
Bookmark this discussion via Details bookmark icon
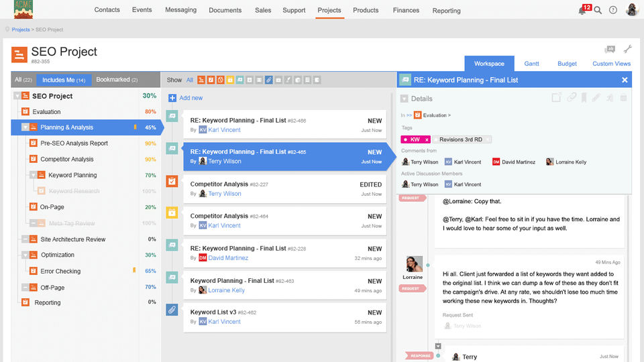click(x=584, y=98)
